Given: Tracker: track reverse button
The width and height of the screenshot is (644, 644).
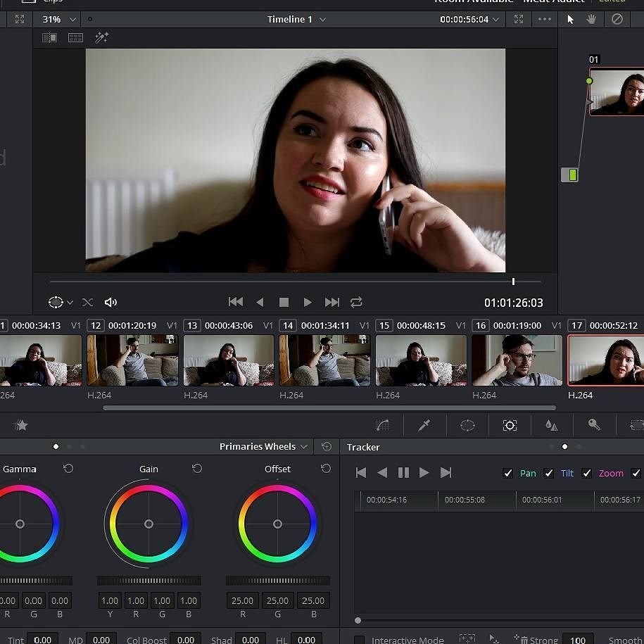Looking at the screenshot, I should [x=382, y=473].
